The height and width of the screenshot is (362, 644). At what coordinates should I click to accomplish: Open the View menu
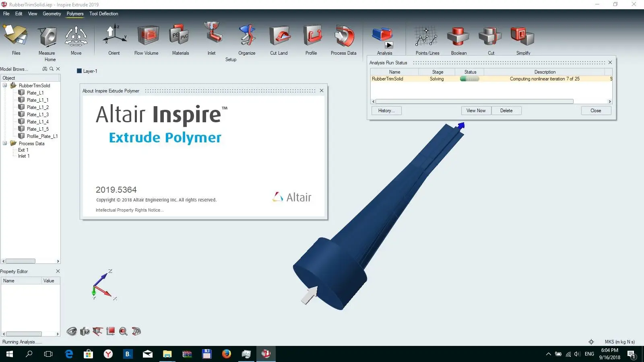[x=33, y=14]
